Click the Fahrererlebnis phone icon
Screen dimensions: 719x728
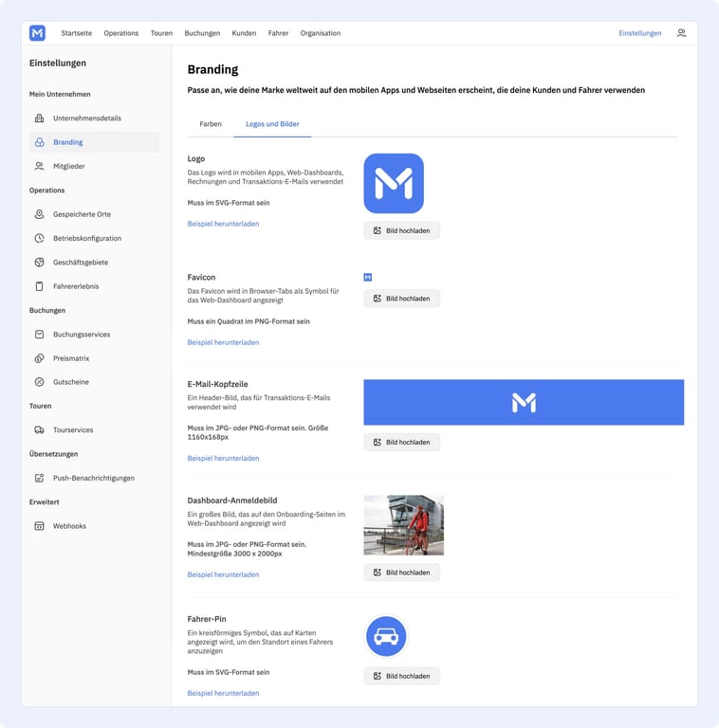[40, 286]
